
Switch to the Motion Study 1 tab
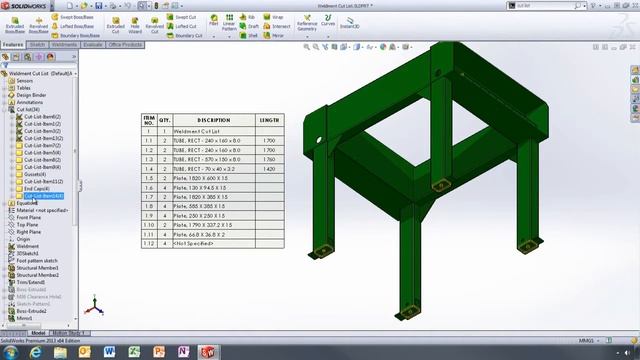click(x=69, y=333)
